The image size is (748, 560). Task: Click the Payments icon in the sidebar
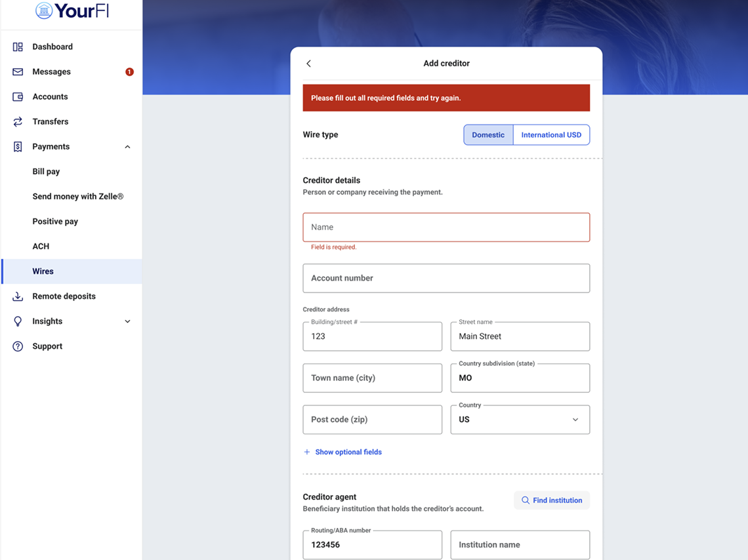[x=18, y=146]
